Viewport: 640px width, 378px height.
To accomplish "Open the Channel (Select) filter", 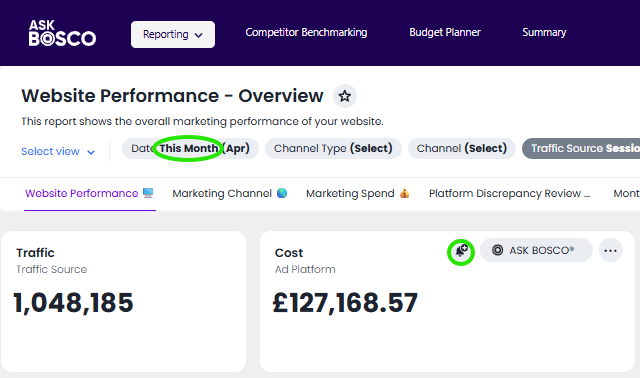I will point(462,149).
